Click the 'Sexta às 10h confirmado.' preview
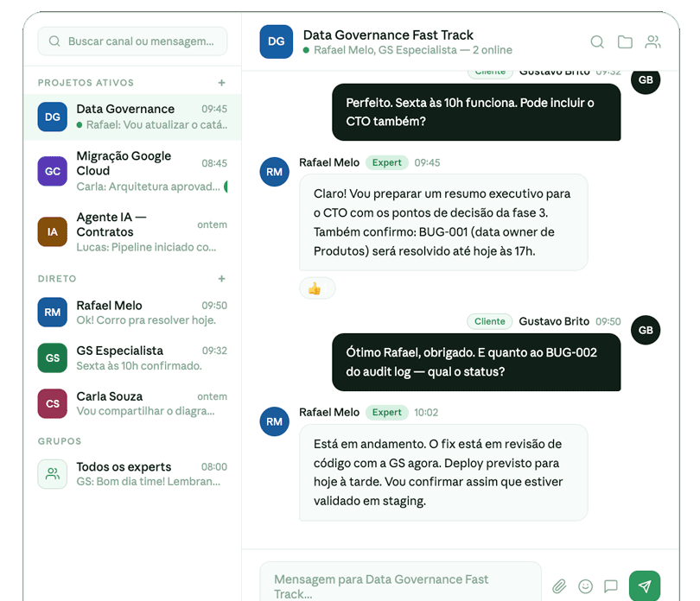The width and height of the screenshot is (700, 601). (139, 366)
